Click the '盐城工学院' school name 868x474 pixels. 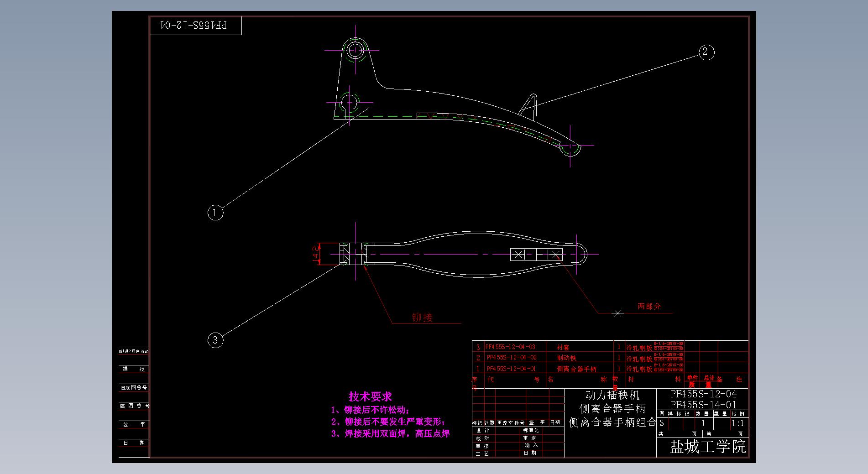pyautogui.click(x=708, y=447)
